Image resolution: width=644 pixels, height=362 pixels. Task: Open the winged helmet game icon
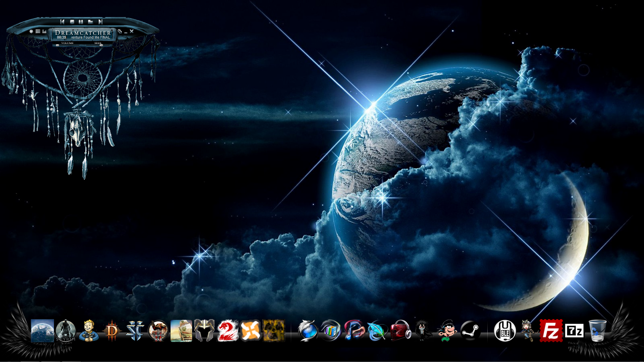tap(204, 330)
